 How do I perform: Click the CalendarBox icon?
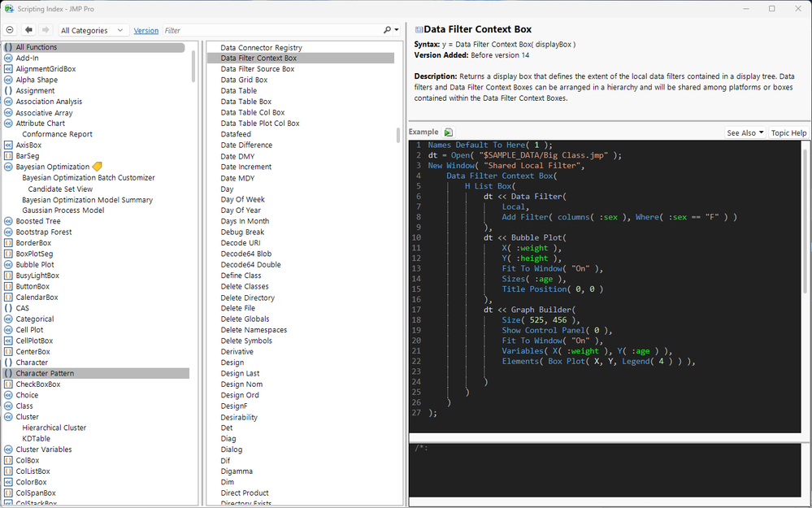coord(8,297)
